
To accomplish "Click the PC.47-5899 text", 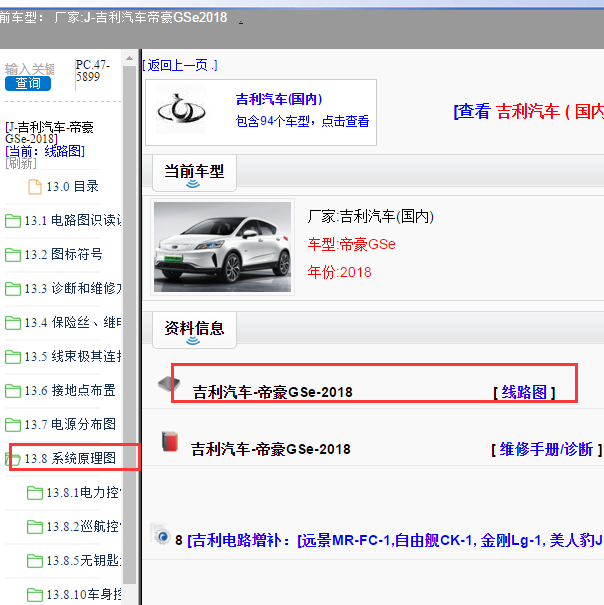I will point(93,71).
